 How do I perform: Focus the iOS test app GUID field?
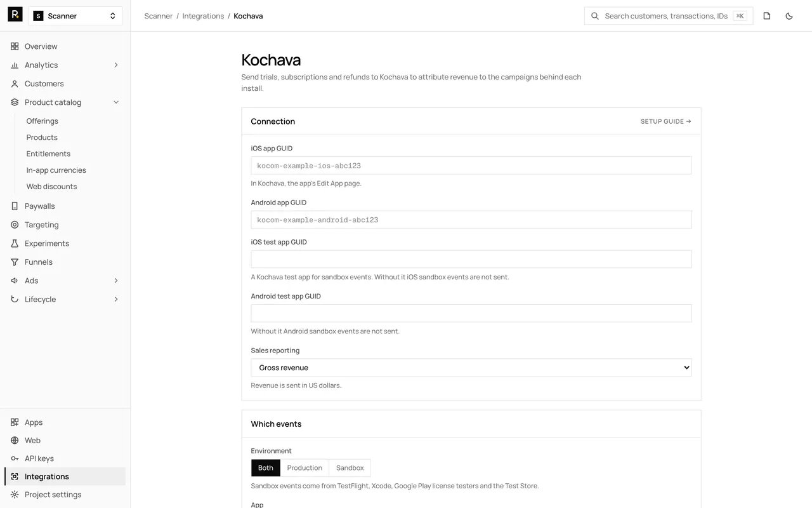[x=471, y=259]
